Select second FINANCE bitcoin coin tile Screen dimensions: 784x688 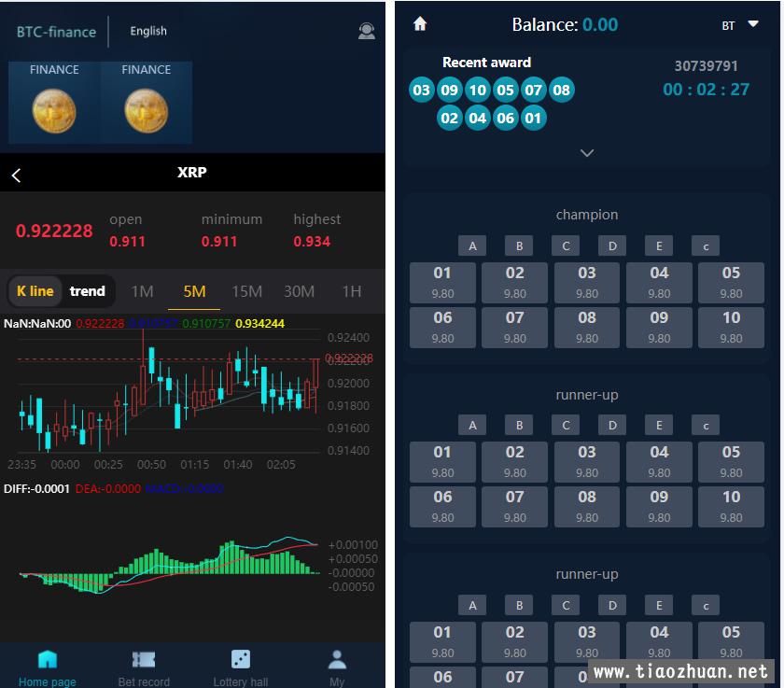click(146, 103)
